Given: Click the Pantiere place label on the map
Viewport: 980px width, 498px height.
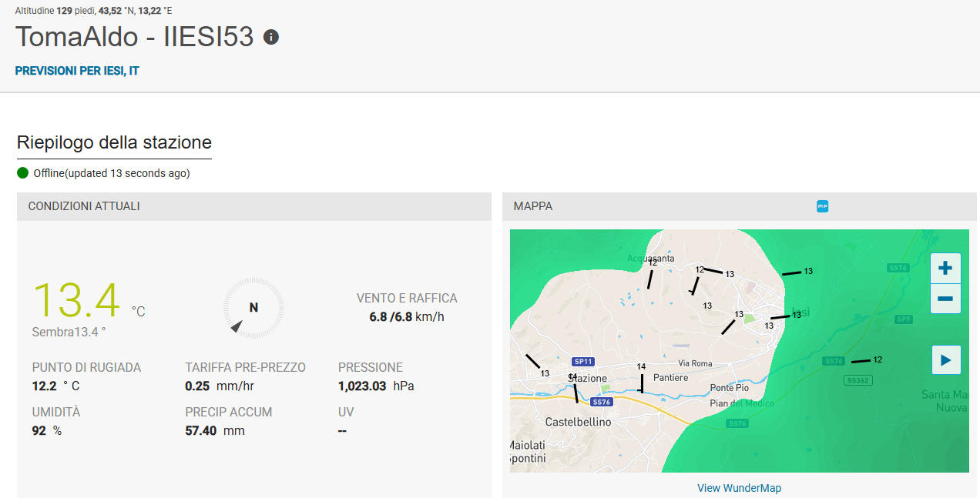Looking at the screenshot, I should click(x=670, y=378).
